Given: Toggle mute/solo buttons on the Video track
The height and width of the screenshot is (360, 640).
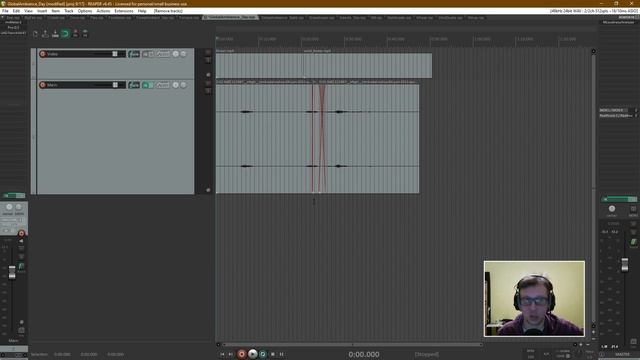Looking at the screenshot, I should pyautogui.click(x=148, y=54).
